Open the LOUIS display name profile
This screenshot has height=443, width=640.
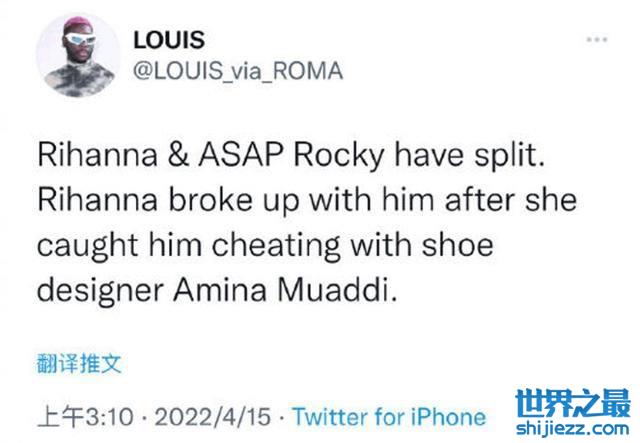tap(168, 39)
